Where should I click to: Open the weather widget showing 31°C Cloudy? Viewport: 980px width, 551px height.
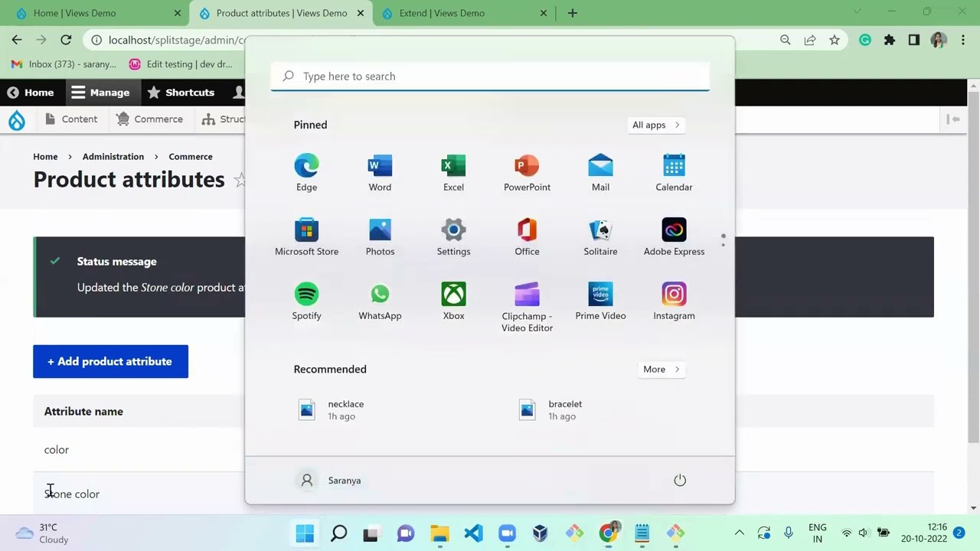point(43,533)
